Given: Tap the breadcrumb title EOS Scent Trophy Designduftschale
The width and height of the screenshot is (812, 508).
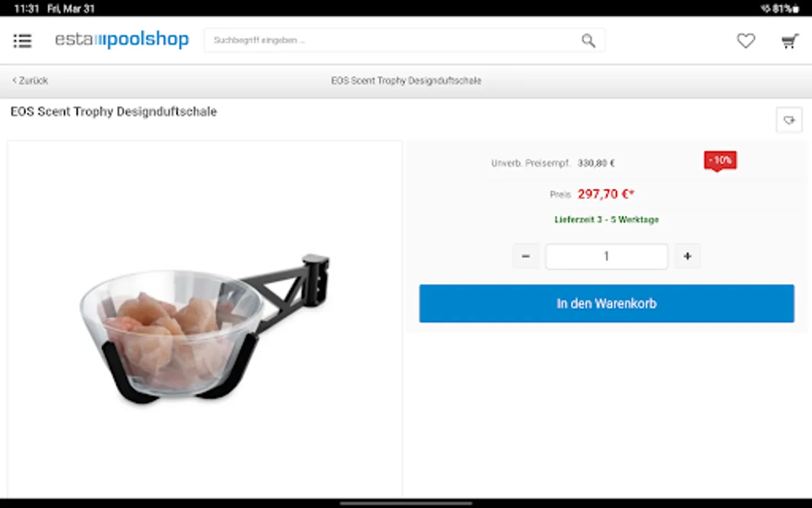Looking at the screenshot, I should pyautogui.click(x=406, y=81).
